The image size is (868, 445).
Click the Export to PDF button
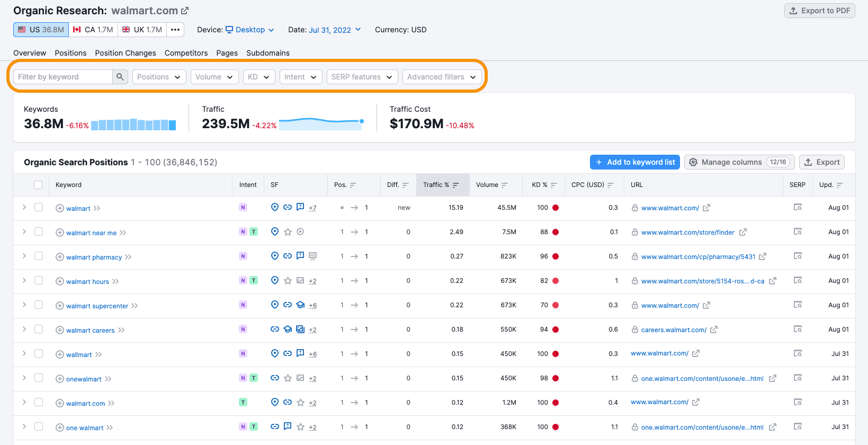coord(819,11)
